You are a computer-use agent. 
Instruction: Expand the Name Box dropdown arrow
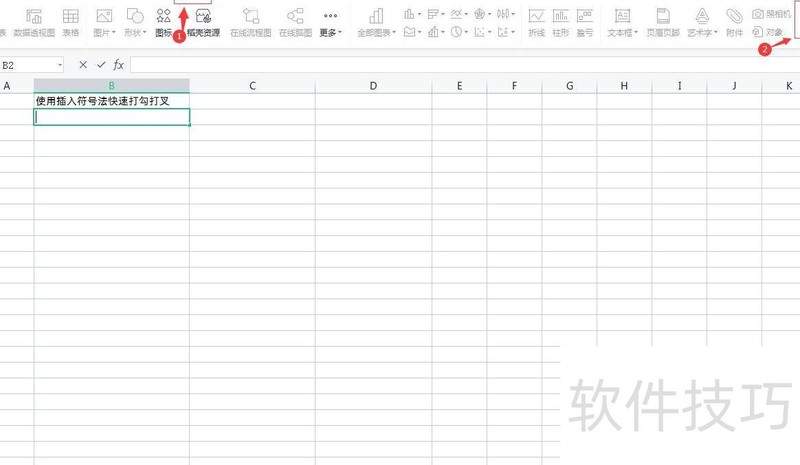click(x=60, y=65)
